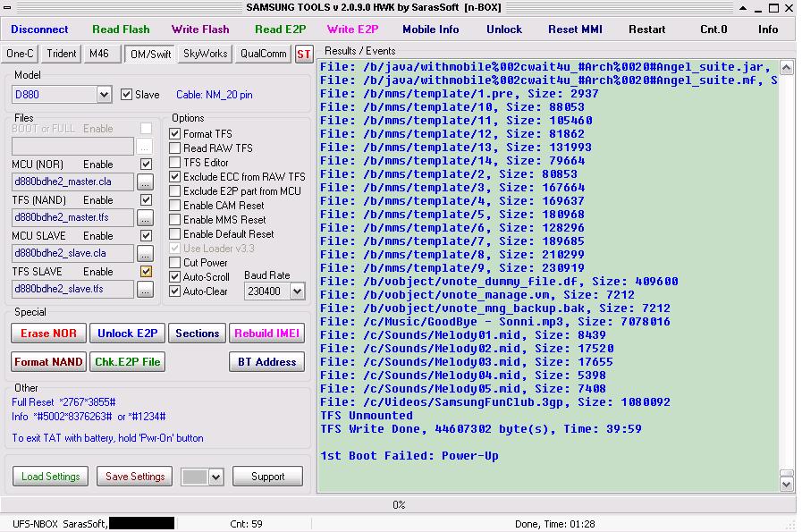
Task: Toggle the MCU SLAVE Enable checkbox
Action: (147, 236)
